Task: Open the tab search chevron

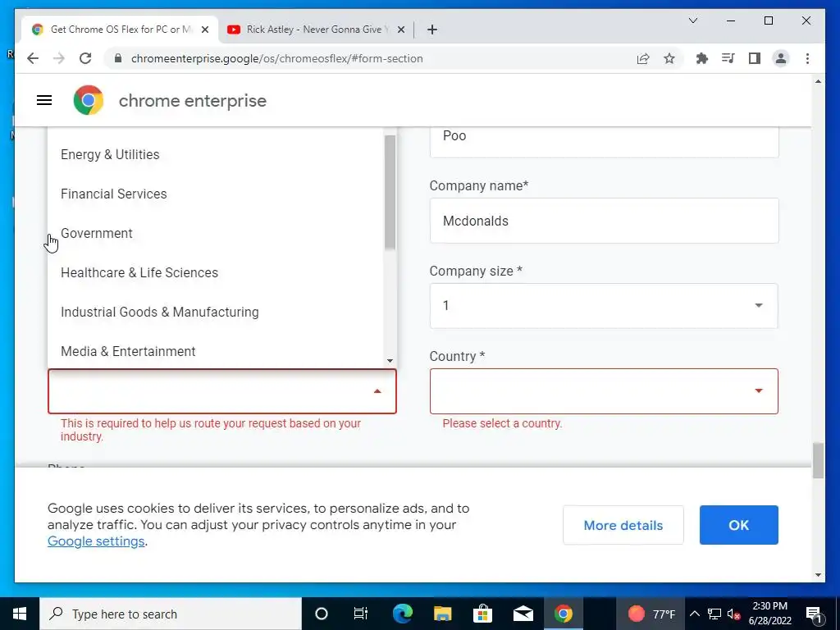Action: click(692, 21)
